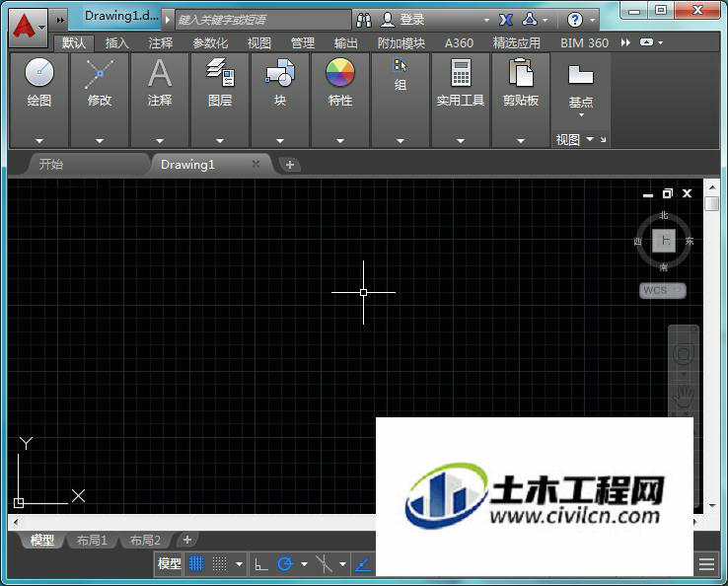Click the 上 top face of ViewCube
The height and width of the screenshot is (586, 728).
(x=664, y=241)
